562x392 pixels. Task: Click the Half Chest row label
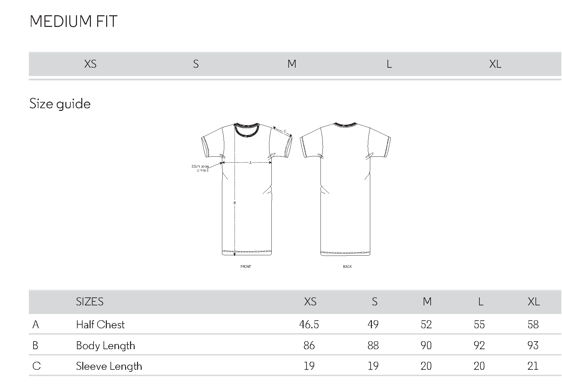[100, 324]
